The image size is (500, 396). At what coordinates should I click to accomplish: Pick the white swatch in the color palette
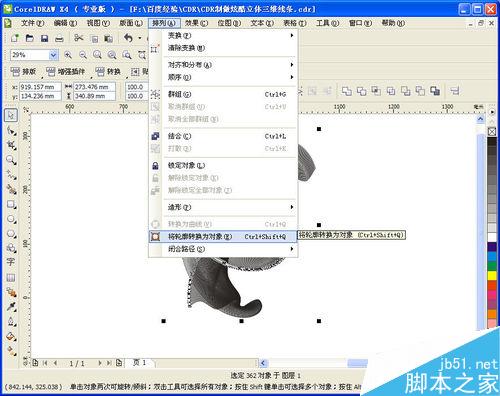coord(492,237)
